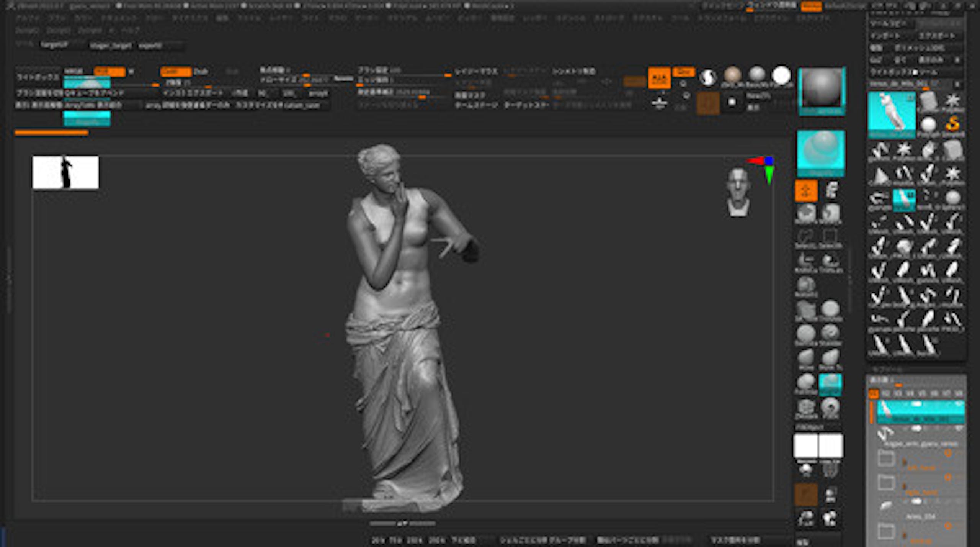Toggle the right_hand folder orange visibility circle

tap(948, 477)
